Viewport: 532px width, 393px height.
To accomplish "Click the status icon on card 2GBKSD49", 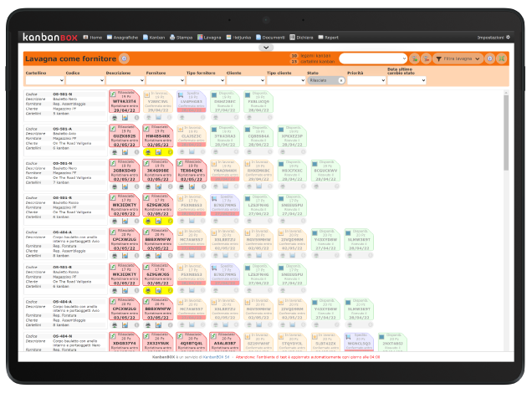I will (113, 163).
